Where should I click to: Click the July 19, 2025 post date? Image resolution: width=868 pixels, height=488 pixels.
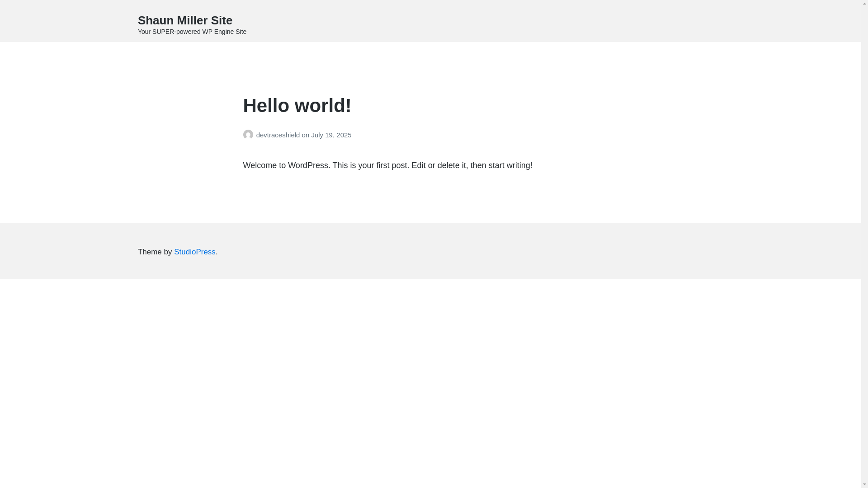331,135
